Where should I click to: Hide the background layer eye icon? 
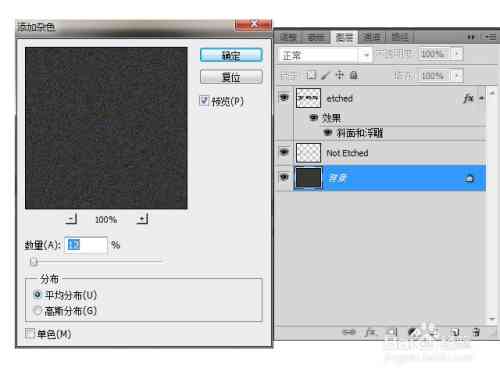(x=284, y=178)
